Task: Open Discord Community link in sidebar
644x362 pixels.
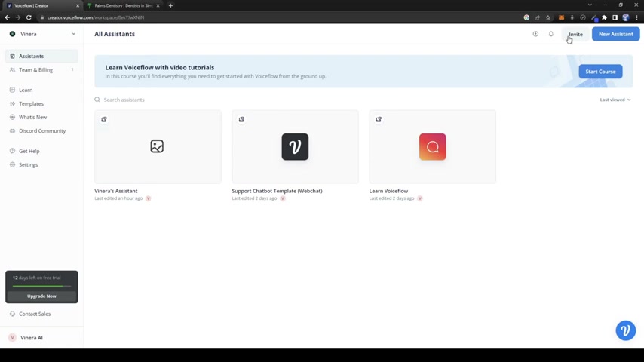Action: pos(41,130)
